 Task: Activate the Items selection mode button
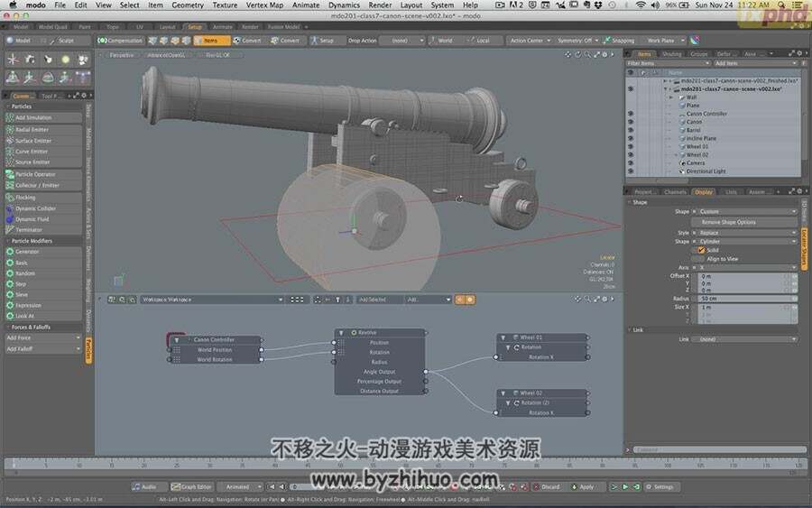(211, 41)
